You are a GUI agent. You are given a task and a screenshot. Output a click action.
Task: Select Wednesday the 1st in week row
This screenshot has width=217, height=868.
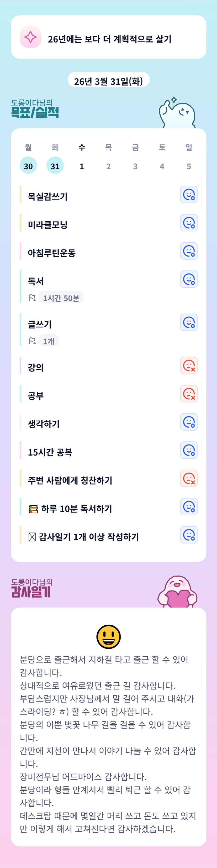coord(82,166)
